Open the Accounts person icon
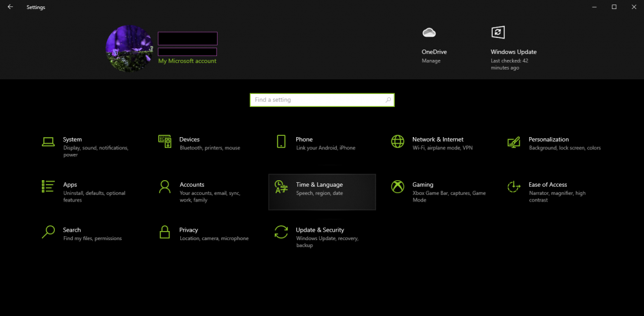The image size is (644, 316). point(165,187)
